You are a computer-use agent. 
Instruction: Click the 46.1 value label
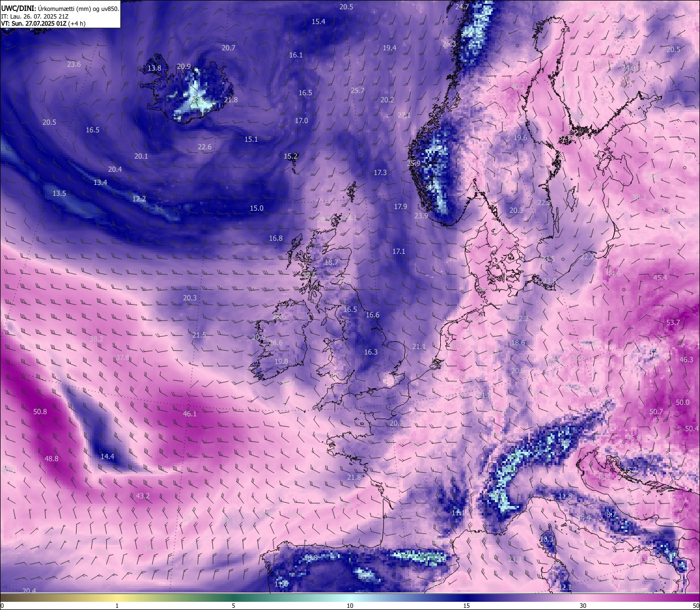(x=190, y=414)
